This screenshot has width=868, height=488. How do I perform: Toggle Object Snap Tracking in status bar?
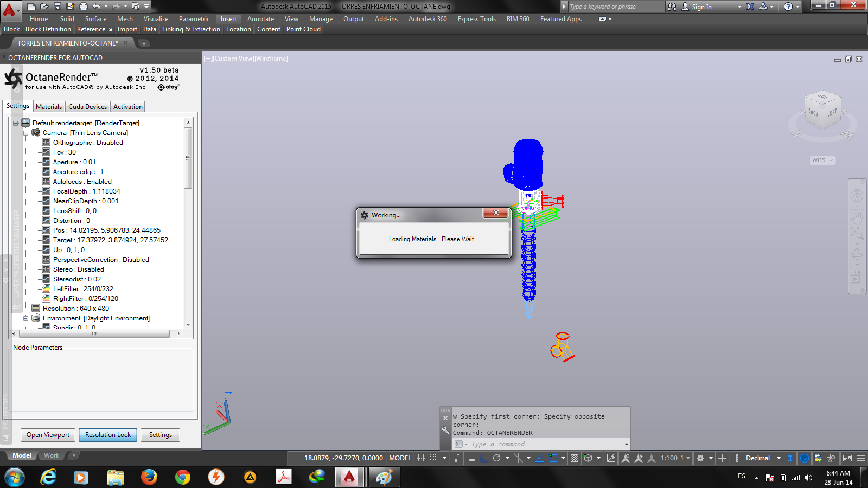pos(539,458)
